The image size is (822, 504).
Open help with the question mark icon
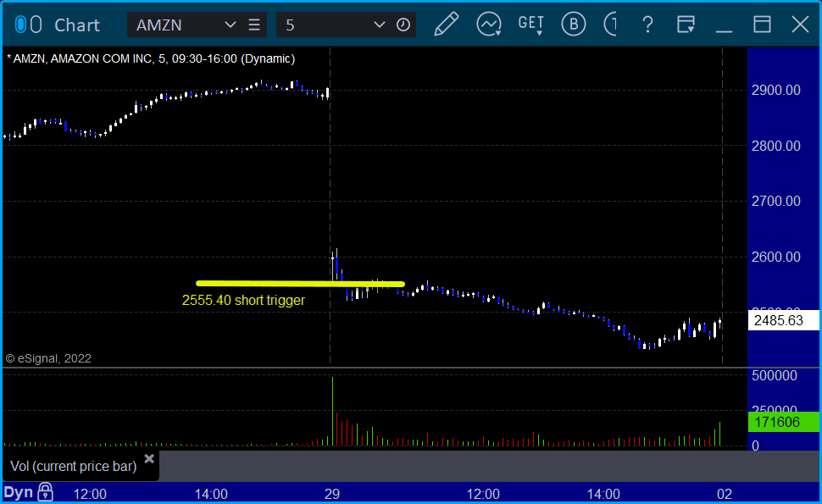(x=647, y=25)
